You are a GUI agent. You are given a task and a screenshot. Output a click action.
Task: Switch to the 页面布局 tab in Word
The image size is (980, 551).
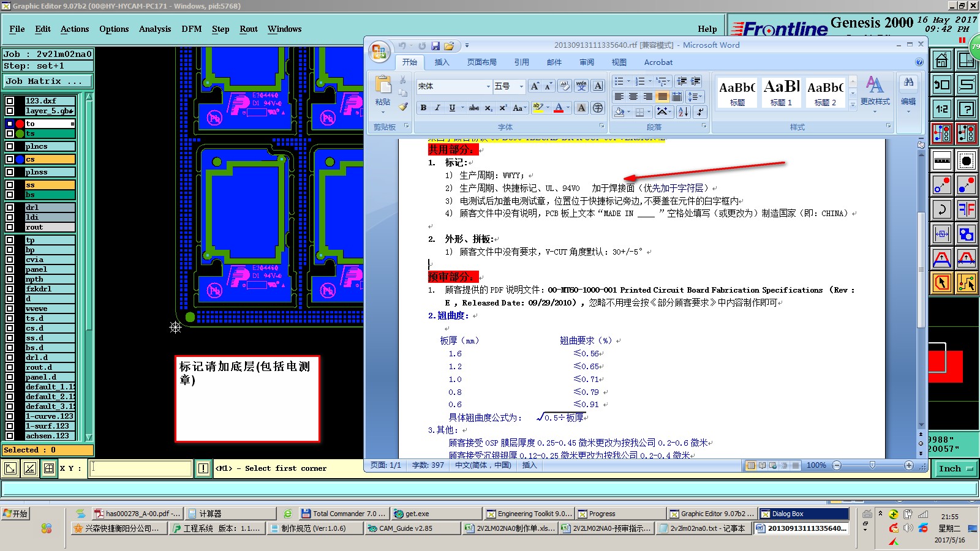click(x=481, y=62)
